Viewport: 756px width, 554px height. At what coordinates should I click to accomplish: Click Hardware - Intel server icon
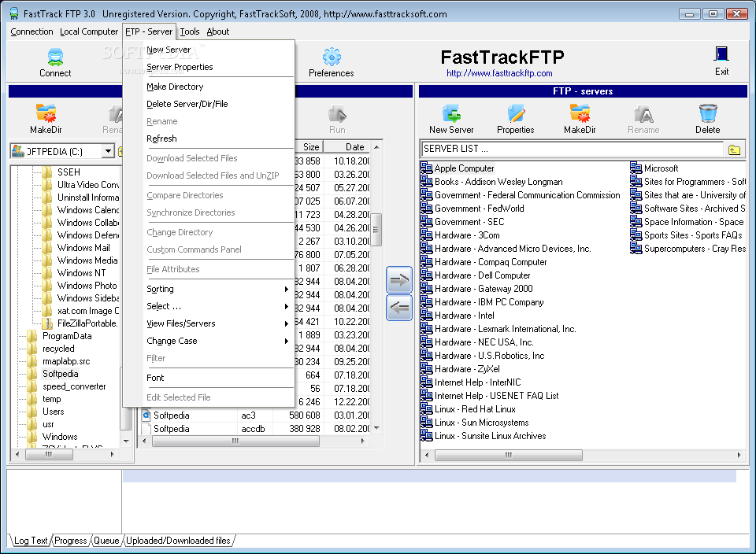pyautogui.click(x=426, y=315)
